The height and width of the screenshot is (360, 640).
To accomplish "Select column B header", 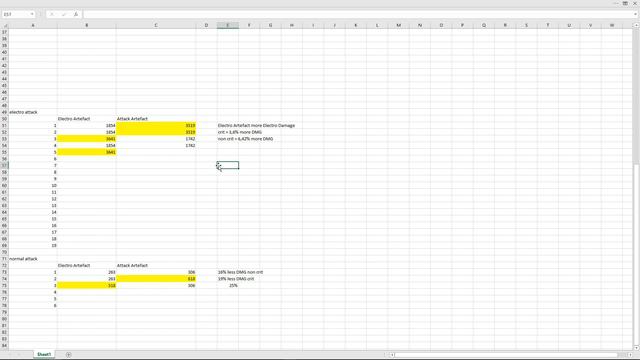I will pyautogui.click(x=87, y=25).
